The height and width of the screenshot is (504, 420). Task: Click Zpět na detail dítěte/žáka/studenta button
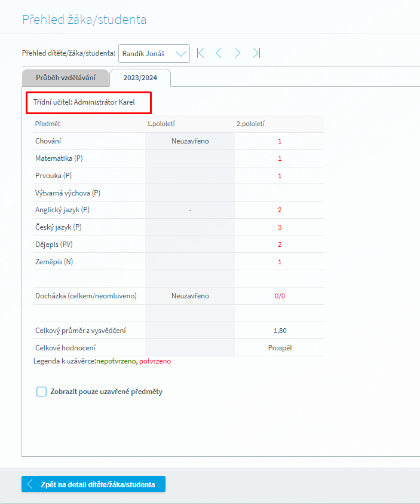coord(93,484)
